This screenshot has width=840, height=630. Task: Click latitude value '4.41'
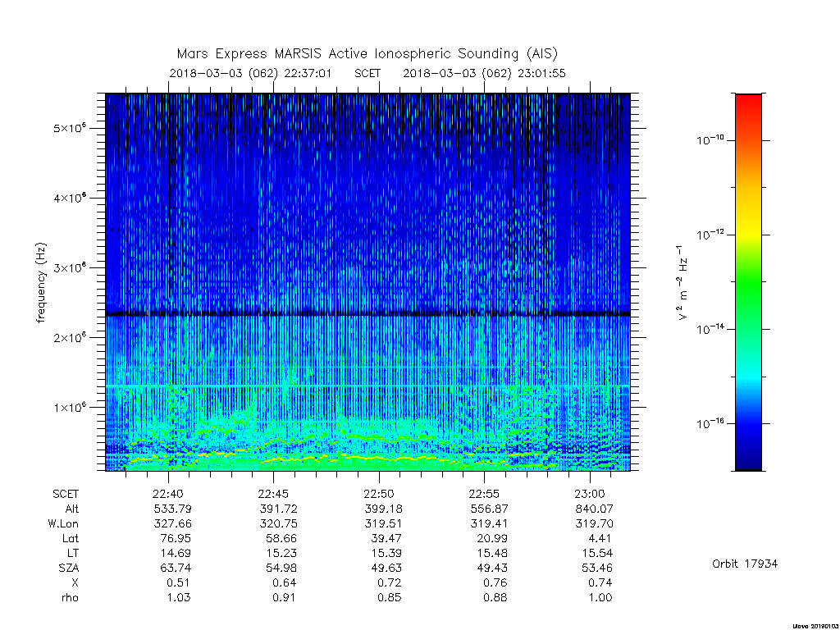pos(600,538)
